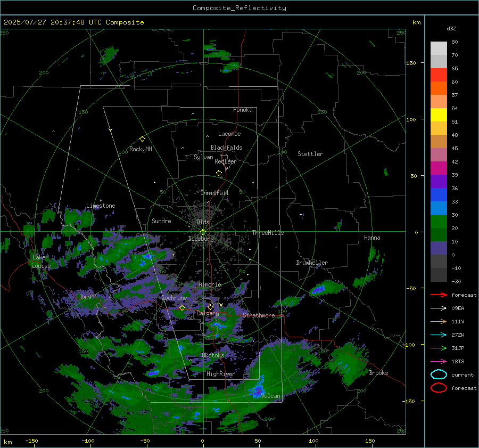The height and width of the screenshot is (448, 479).
Task: Click the HighRiver label on map
Action: 220,374
